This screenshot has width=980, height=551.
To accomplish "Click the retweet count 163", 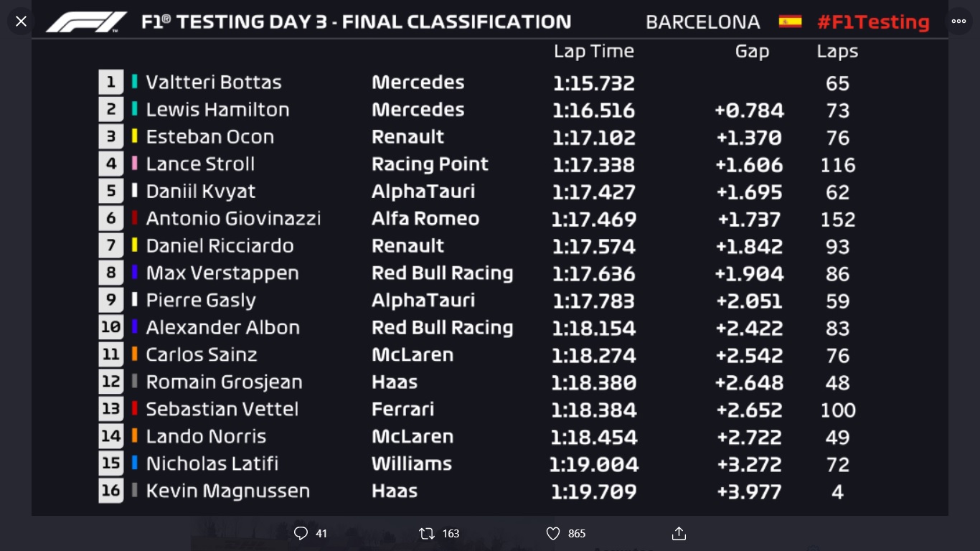I will (451, 533).
